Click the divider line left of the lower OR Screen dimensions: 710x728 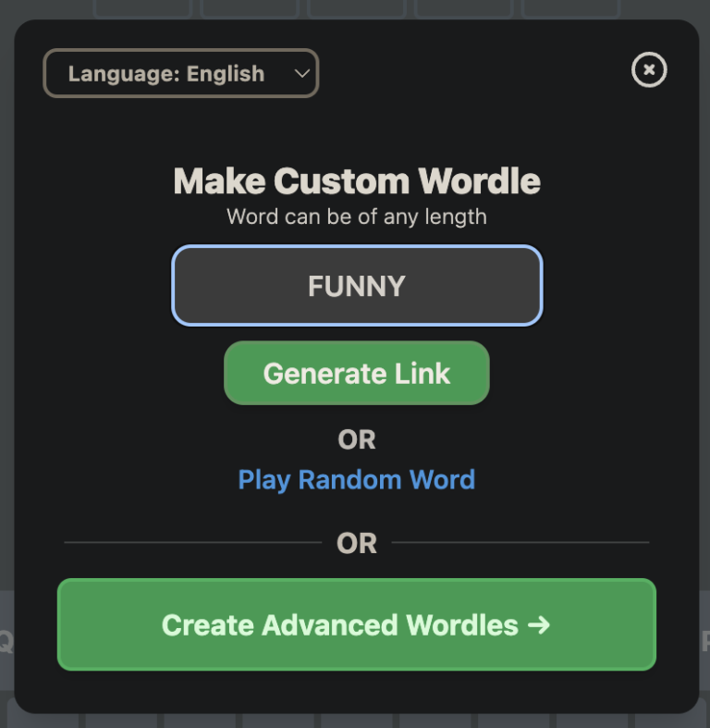(192, 542)
